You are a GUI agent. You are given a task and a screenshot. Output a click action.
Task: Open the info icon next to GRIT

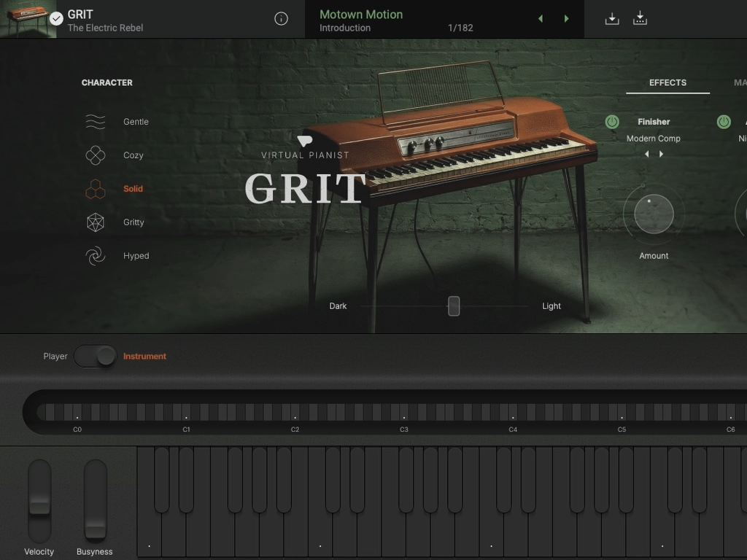(281, 19)
